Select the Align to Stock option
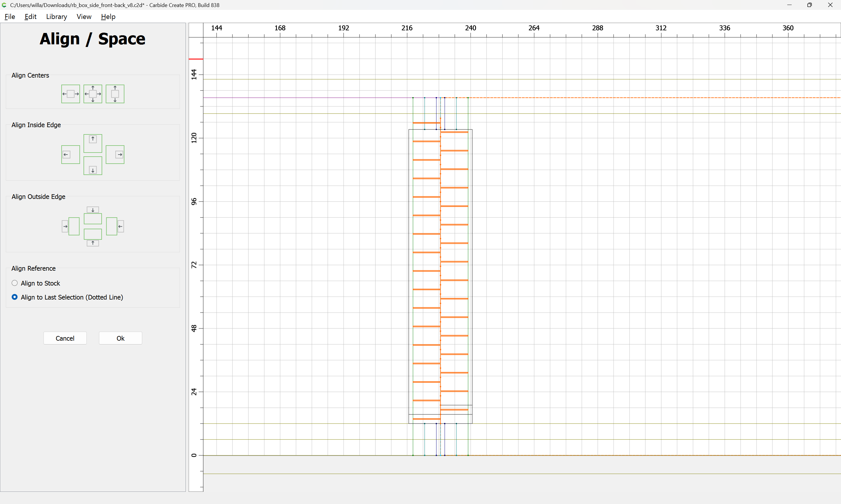841x504 pixels. tap(15, 283)
